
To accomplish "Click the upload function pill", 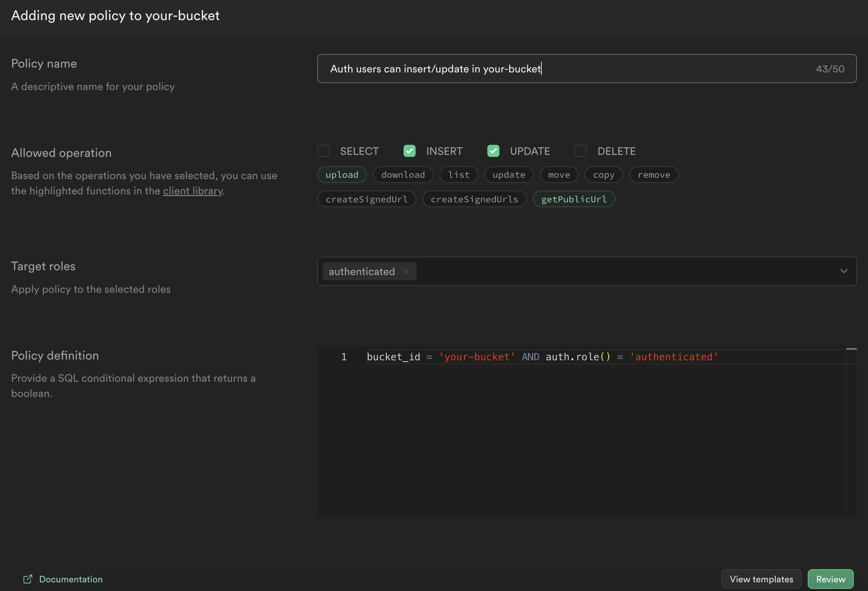I will point(342,175).
